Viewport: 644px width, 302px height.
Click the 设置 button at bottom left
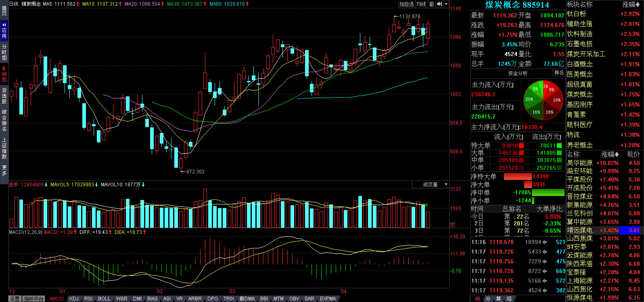15,299
